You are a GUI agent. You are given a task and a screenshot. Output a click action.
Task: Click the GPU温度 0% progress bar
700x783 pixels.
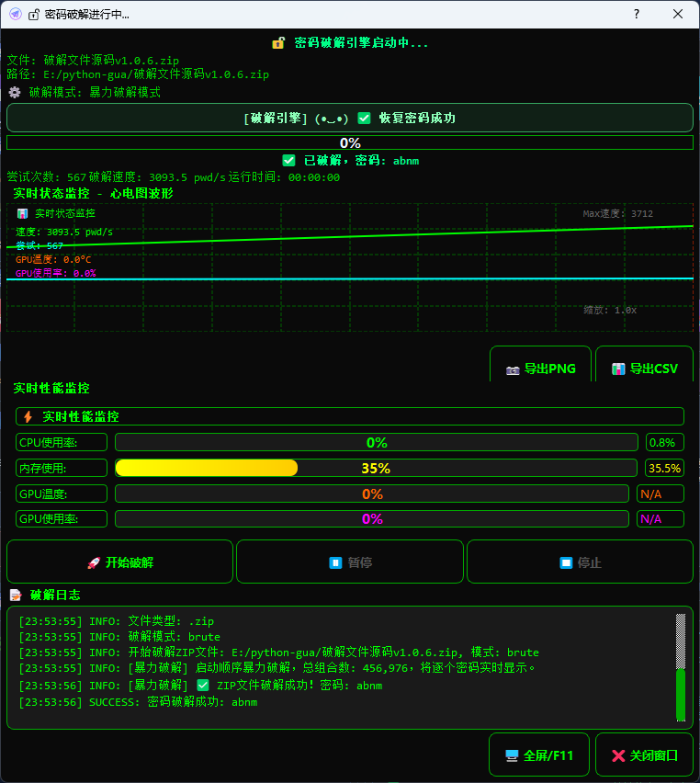tap(372, 494)
